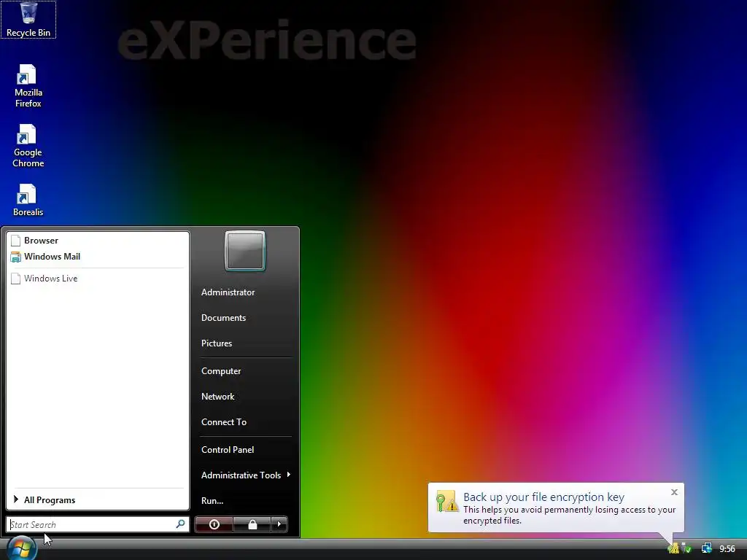Viewport: 747px width, 560px height.
Task: Select the Mozilla Firefox desktop shortcut
Action: tap(28, 86)
